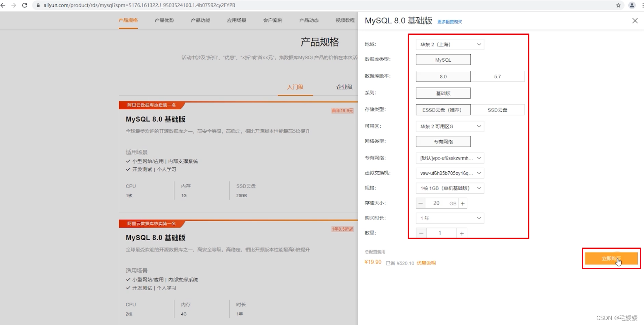
Task: Open 专有网络 VPC dropdown
Action: pyautogui.click(x=450, y=158)
